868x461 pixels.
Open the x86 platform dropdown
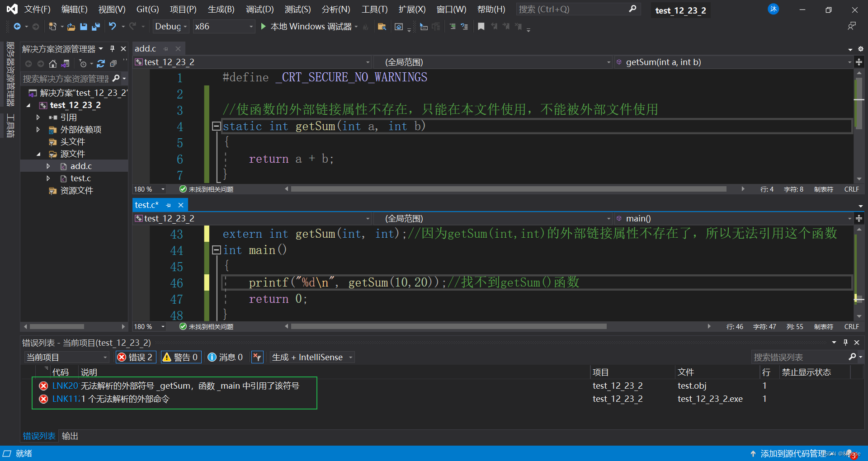(x=224, y=27)
